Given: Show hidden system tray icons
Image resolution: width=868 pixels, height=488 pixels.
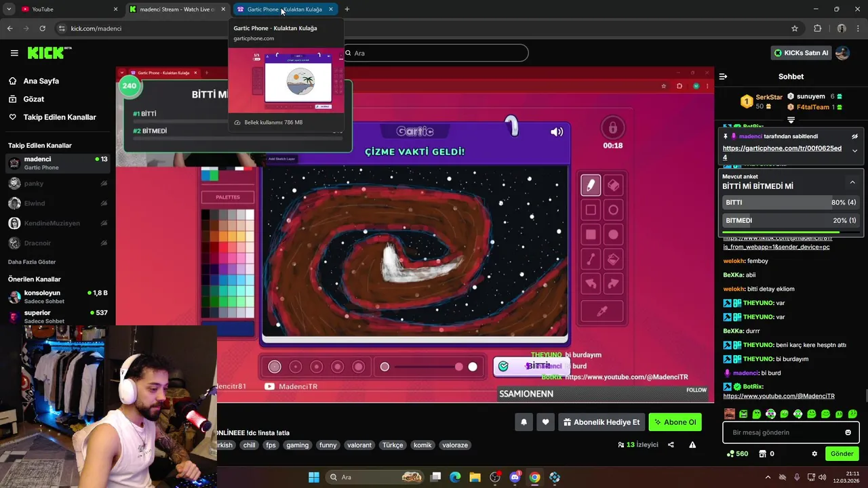Looking at the screenshot, I should tap(768, 477).
